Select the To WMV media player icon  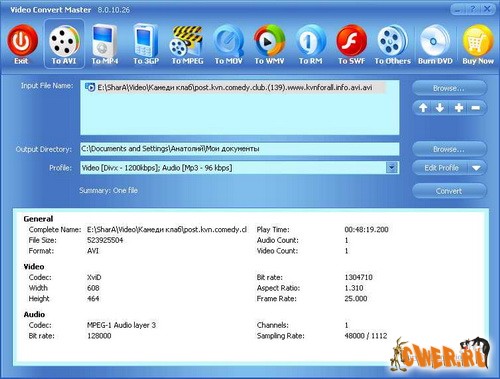pos(269,41)
